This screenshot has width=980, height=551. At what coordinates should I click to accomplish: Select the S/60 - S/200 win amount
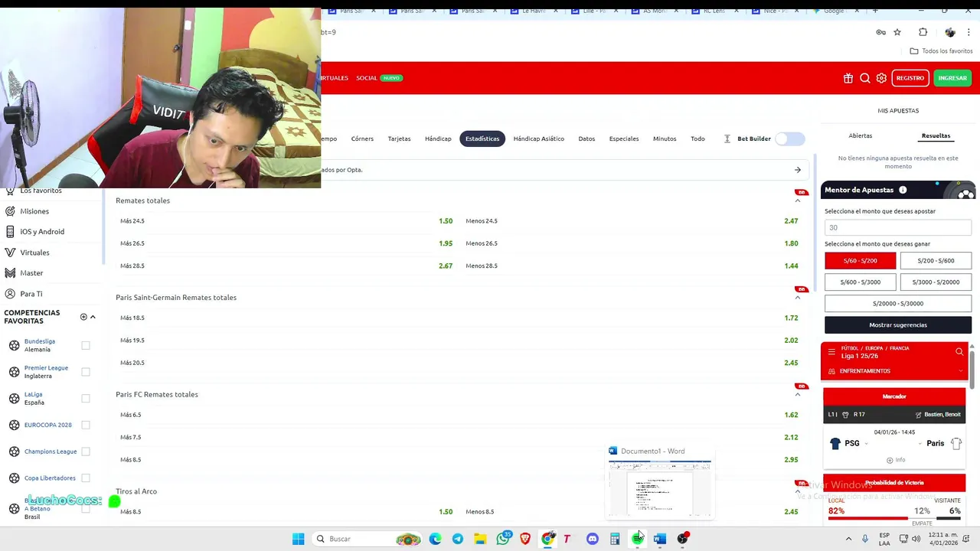pyautogui.click(x=861, y=261)
